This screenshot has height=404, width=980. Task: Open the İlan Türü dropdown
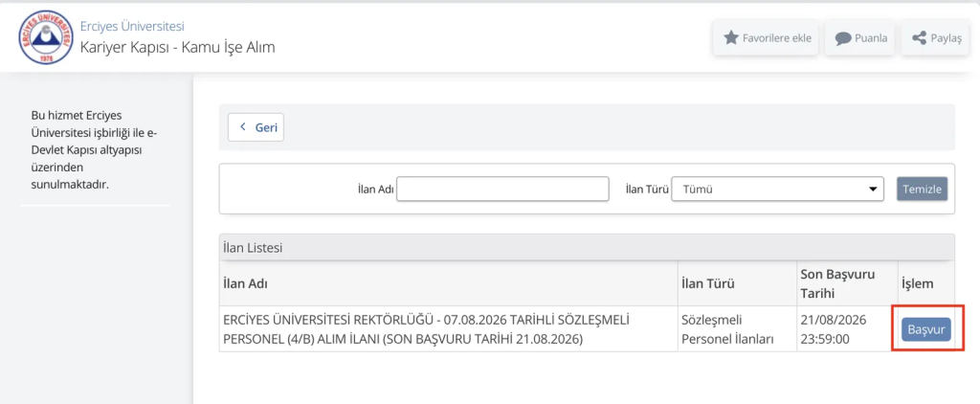coord(777,189)
